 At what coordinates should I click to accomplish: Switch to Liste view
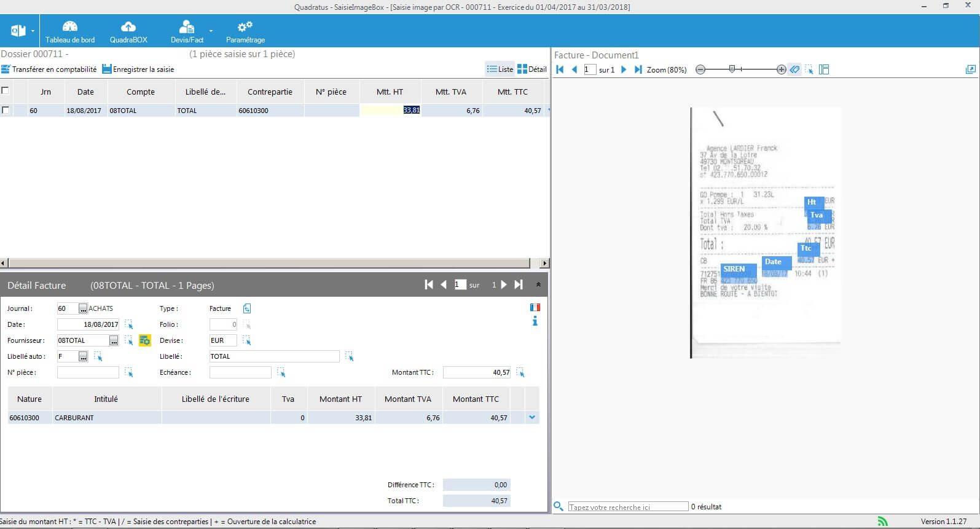[x=500, y=69]
